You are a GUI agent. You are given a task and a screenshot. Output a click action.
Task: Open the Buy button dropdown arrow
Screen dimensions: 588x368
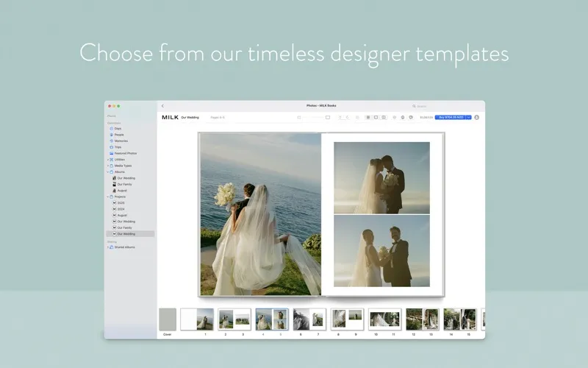[x=469, y=118]
